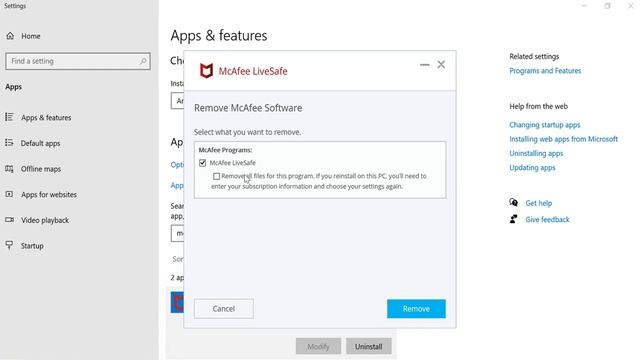
Task: Click the McAfee Programs: label
Action: (x=225, y=150)
